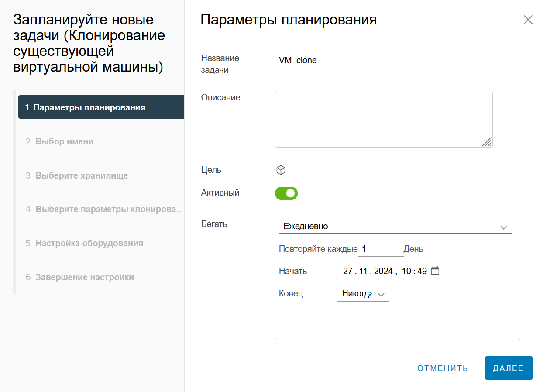Close the scheduling dialog with the X icon
The height and width of the screenshot is (392, 543).
528,20
